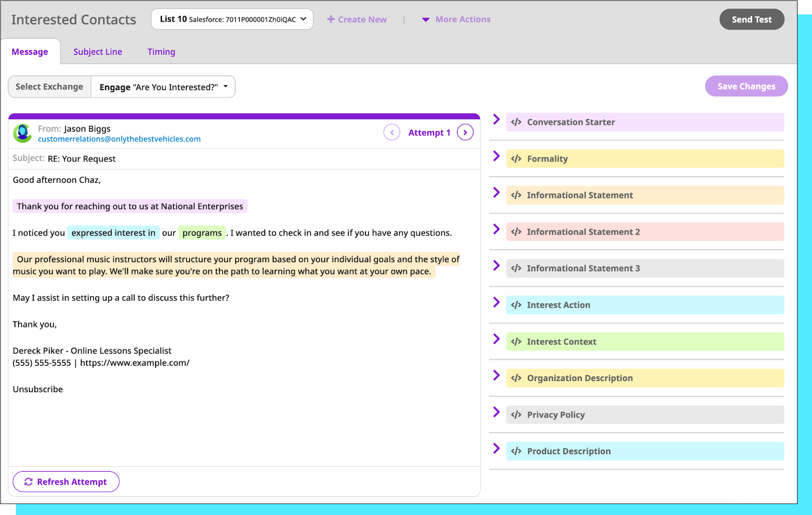The image size is (812, 515).
Task: Click the code icon on Product Description
Action: 516,451
